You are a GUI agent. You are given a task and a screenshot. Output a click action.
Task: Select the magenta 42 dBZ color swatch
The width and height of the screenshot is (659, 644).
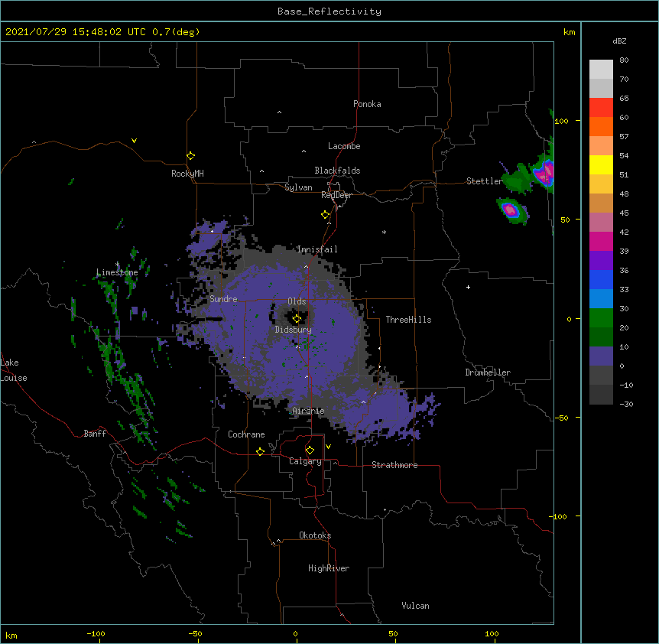[601, 241]
